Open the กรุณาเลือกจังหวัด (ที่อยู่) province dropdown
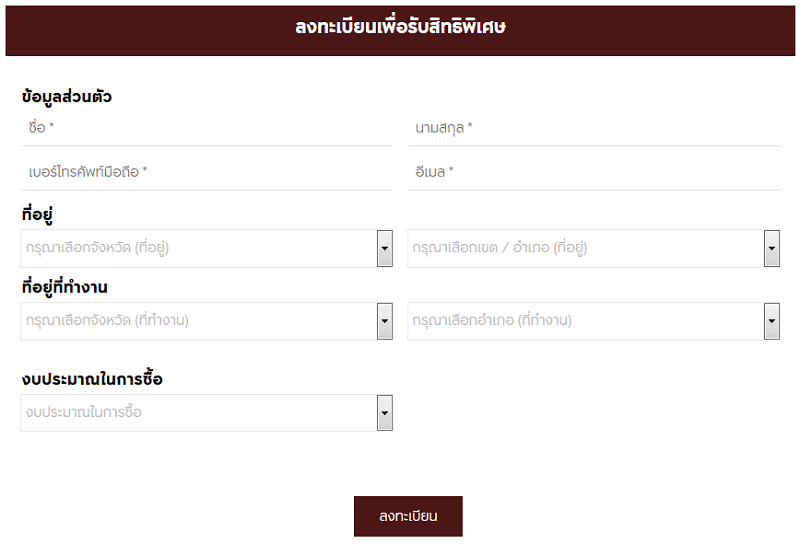The width and height of the screenshot is (800, 544). pos(207,249)
